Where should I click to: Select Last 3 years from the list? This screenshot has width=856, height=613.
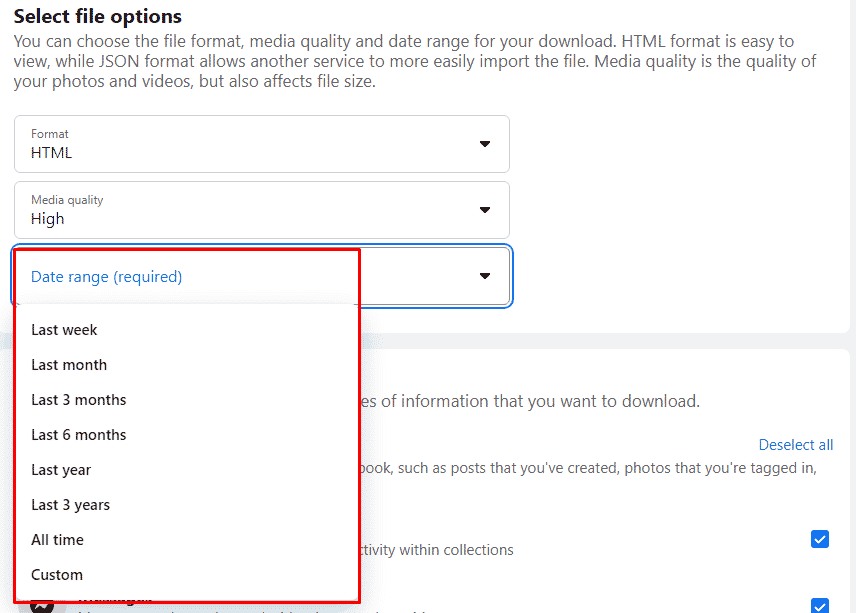186,504
